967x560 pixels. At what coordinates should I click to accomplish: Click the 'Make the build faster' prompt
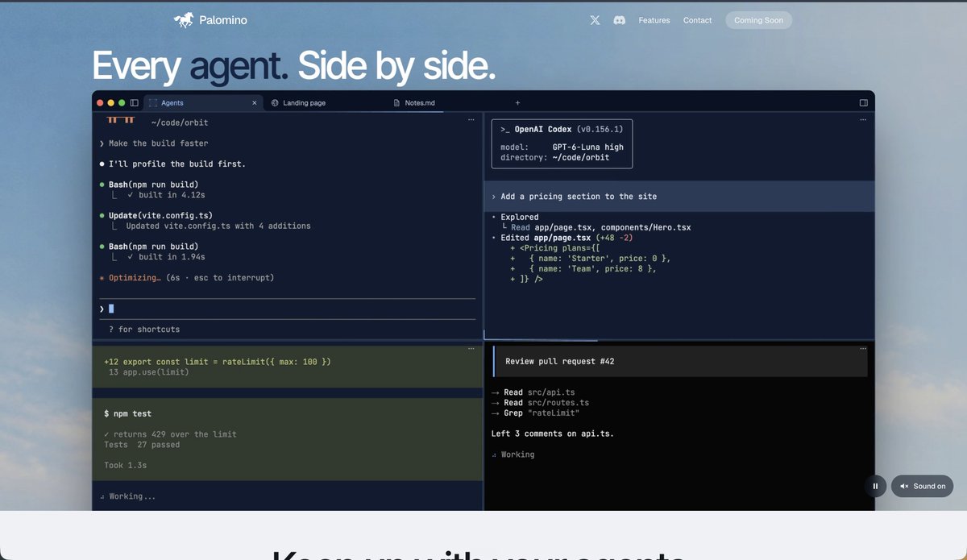click(x=154, y=143)
